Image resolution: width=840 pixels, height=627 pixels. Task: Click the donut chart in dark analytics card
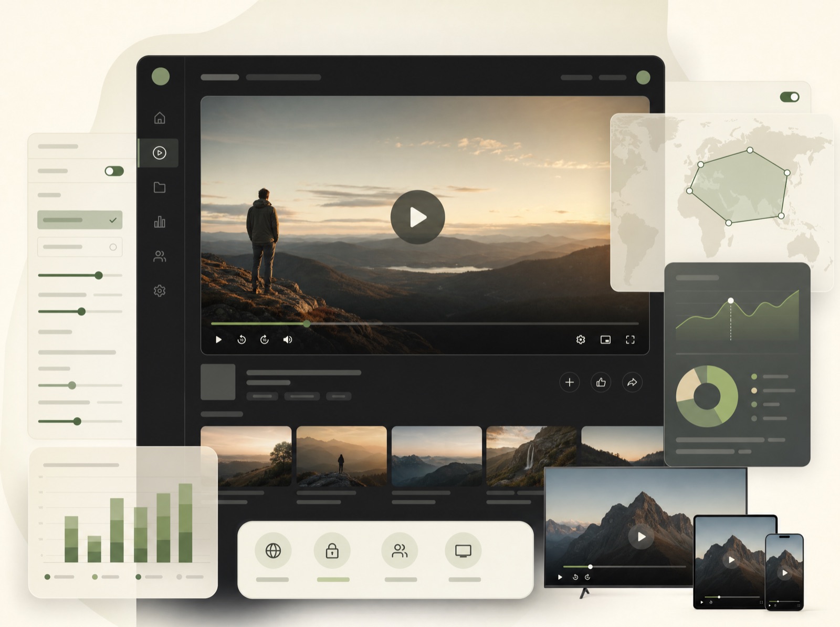pyautogui.click(x=707, y=396)
